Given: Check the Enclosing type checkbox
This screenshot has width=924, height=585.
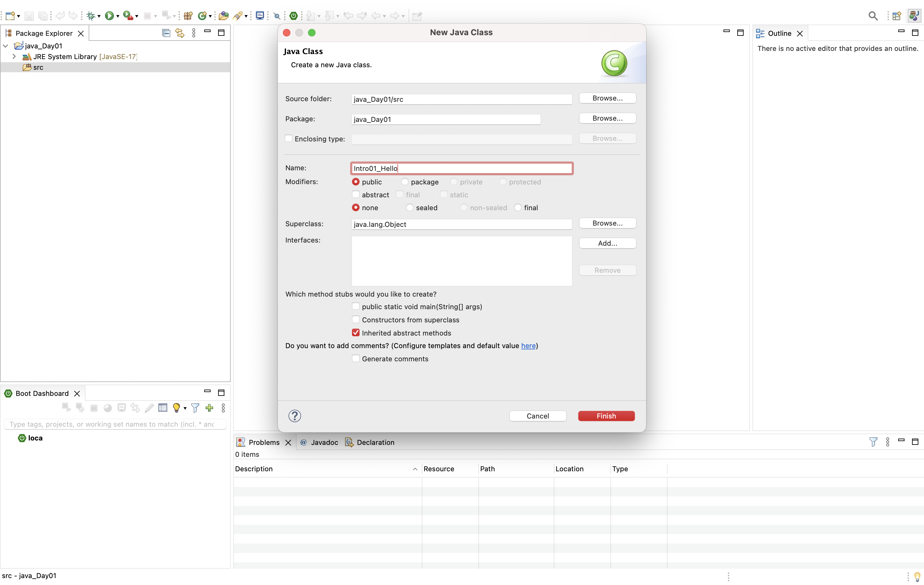Looking at the screenshot, I should pyautogui.click(x=289, y=139).
